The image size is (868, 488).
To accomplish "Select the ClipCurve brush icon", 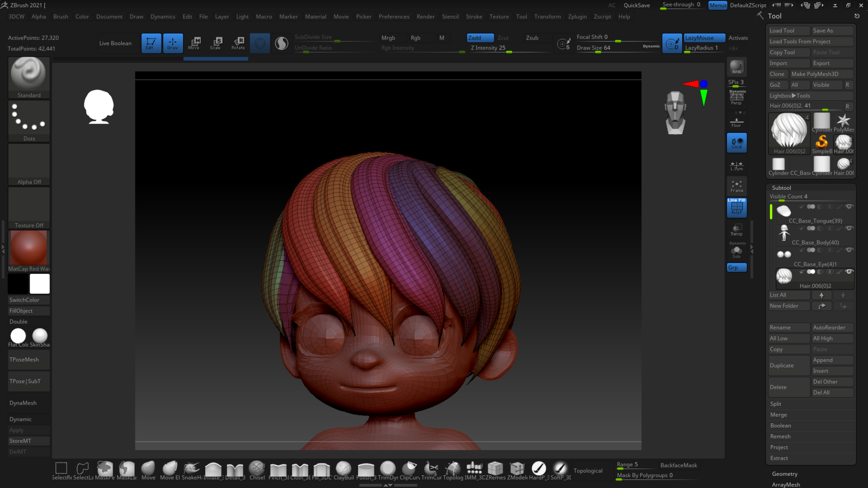I will pos(409,470).
